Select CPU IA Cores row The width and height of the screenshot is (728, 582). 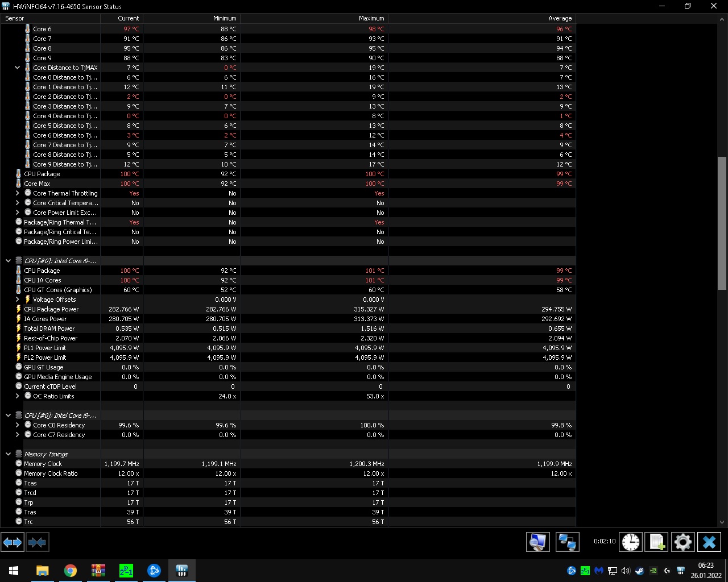pyautogui.click(x=288, y=280)
